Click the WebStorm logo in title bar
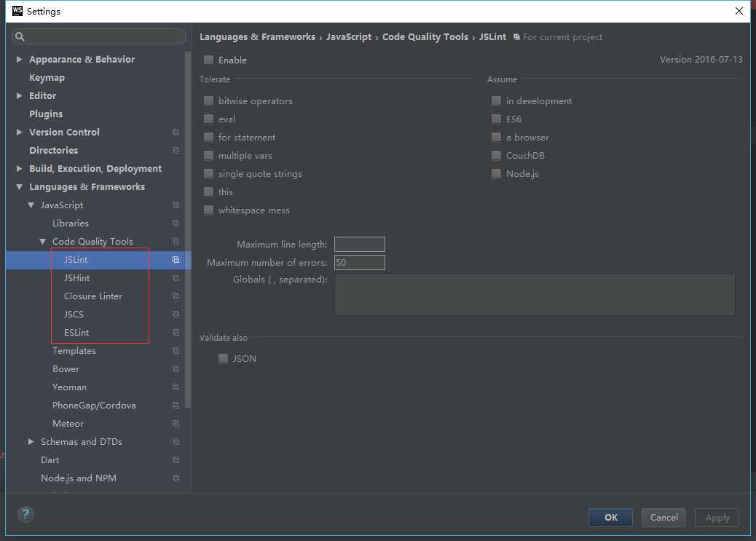The height and width of the screenshot is (541, 756). [17, 11]
